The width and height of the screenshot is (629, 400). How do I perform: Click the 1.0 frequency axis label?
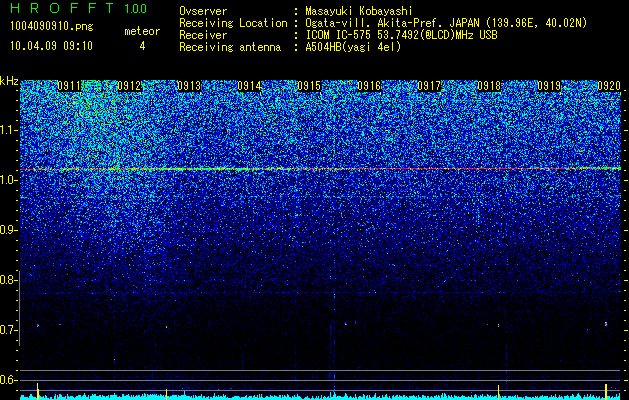click(8, 181)
